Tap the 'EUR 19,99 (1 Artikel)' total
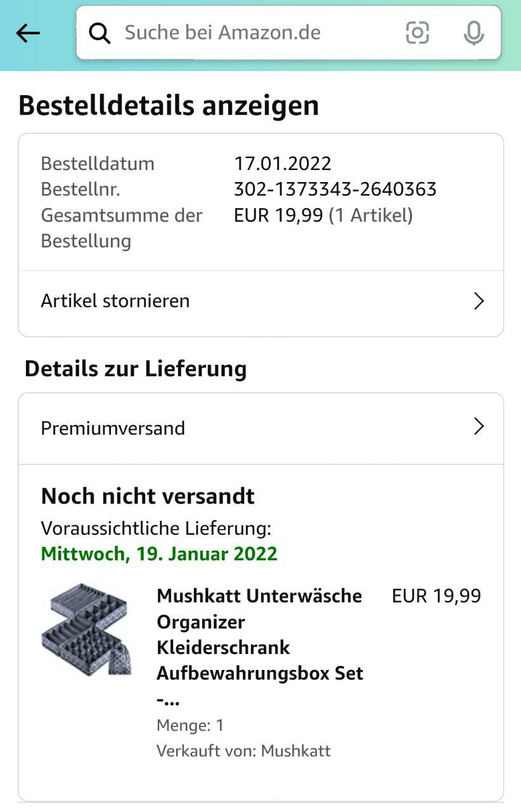Image resolution: width=521 pixels, height=812 pixels. [x=323, y=216]
